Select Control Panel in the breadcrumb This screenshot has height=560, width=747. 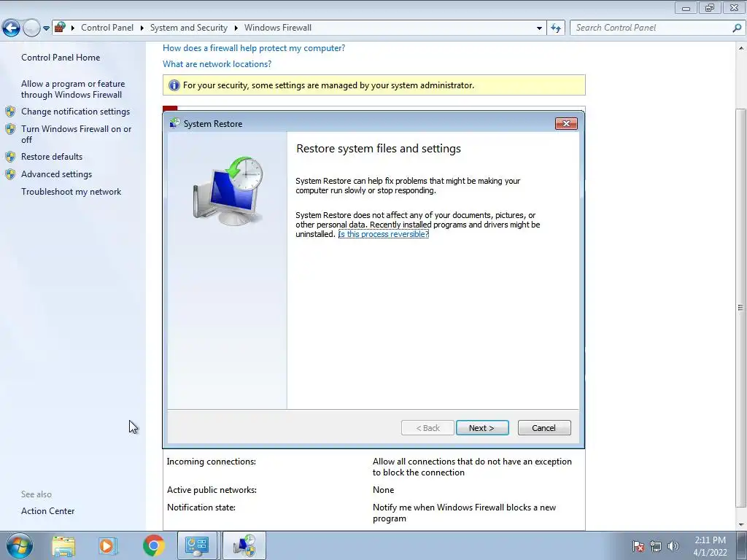(x=107, y=28)
